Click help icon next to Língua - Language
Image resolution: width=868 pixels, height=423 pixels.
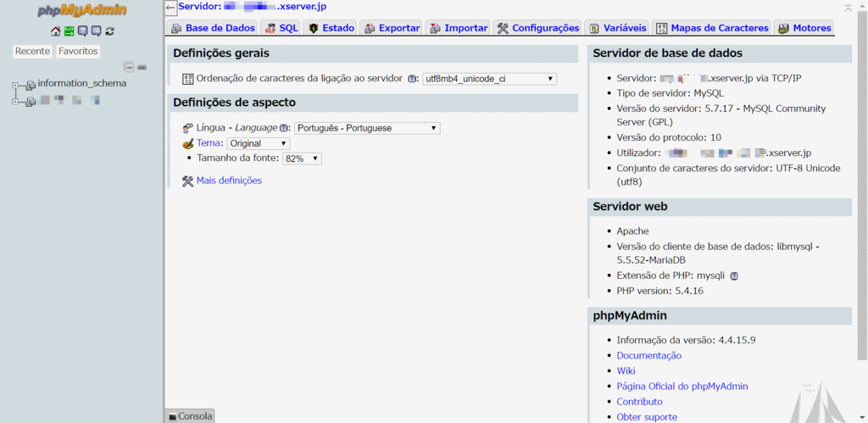click(x=283, y=128)
